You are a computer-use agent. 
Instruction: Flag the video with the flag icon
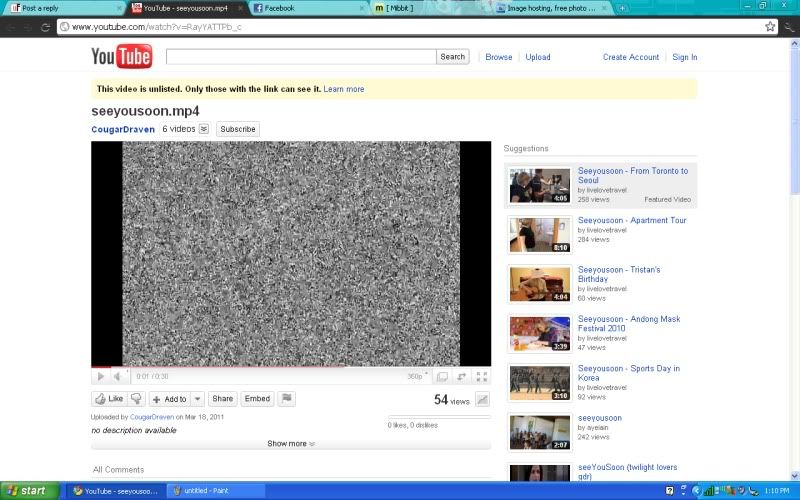pyautogui.click(x=286, y=399)
